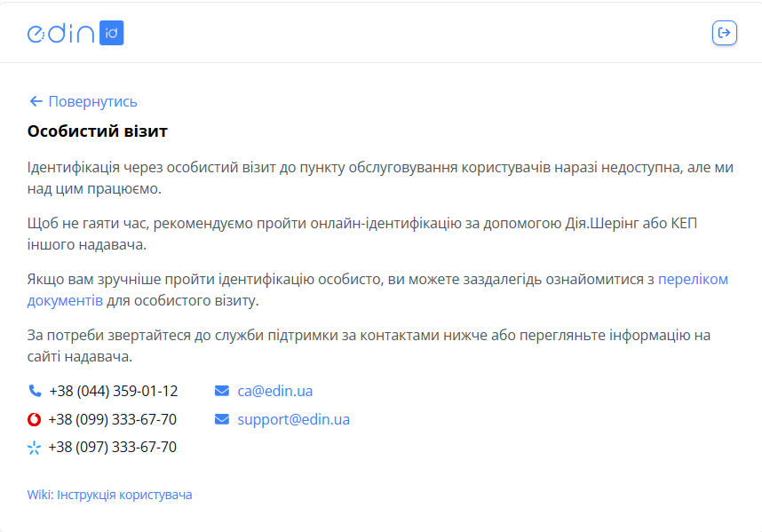
Task: Click phone number +38 (097) 333-67-70
Action: 112,447
